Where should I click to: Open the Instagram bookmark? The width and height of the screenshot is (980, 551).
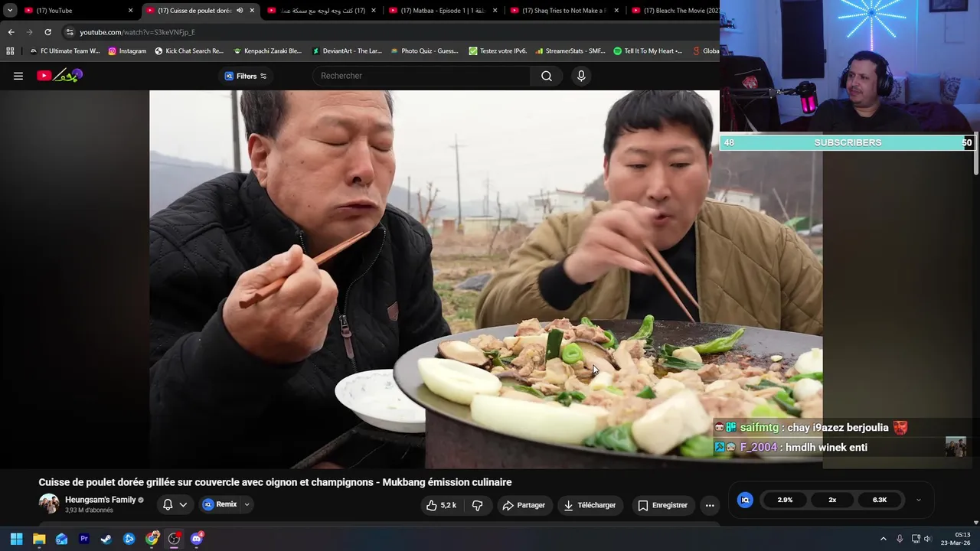pyautogui.click(x=127, y=51)
